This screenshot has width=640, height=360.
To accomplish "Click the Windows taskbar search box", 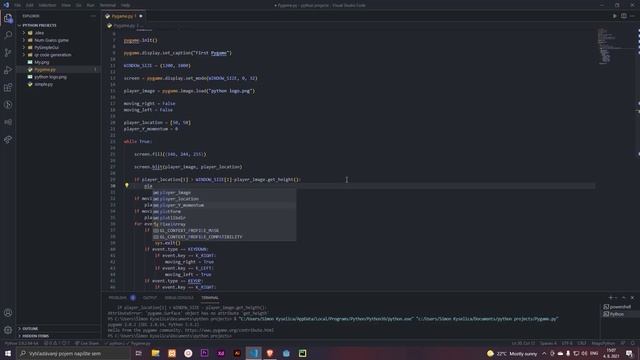I will (73, 353).
